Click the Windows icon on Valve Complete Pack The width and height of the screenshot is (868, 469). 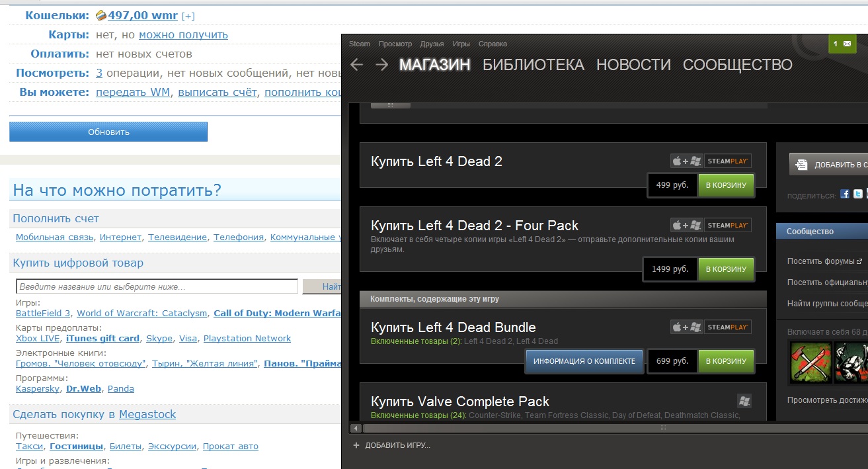click(x=744, y=401)
